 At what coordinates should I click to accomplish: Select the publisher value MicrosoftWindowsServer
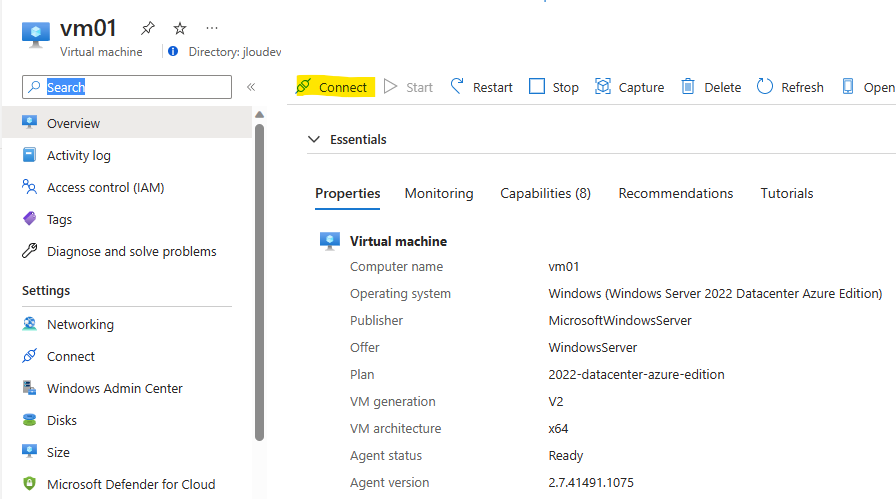click(620, 321)
